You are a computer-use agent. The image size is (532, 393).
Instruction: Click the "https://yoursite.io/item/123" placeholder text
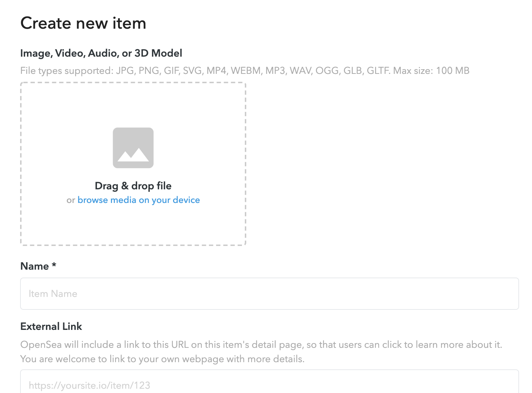point(89,385)
